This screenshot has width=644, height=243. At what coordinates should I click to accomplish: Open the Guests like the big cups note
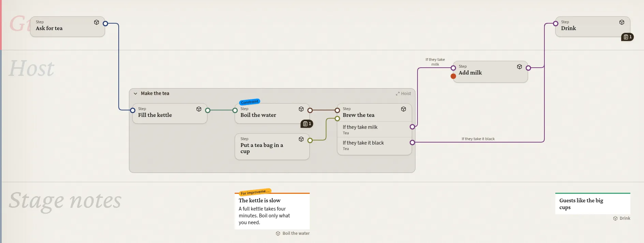(593, 204)
